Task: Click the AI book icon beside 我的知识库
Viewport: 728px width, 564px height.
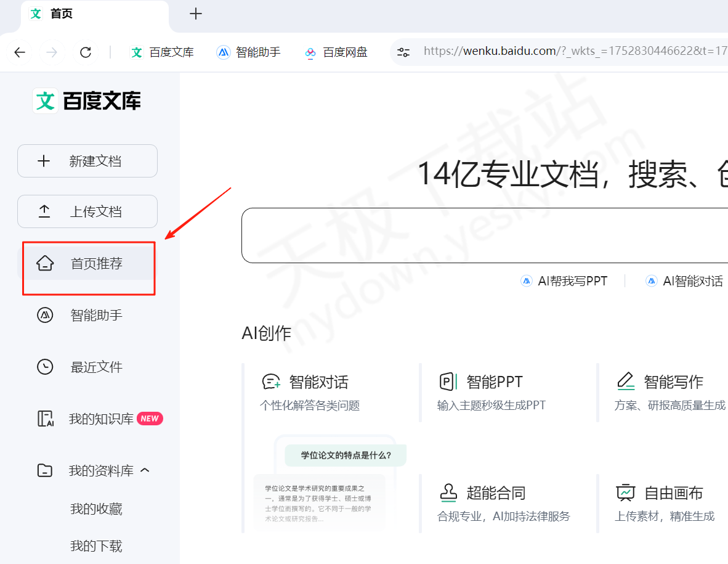Action: pyautogui.click(x=45, y=419)
